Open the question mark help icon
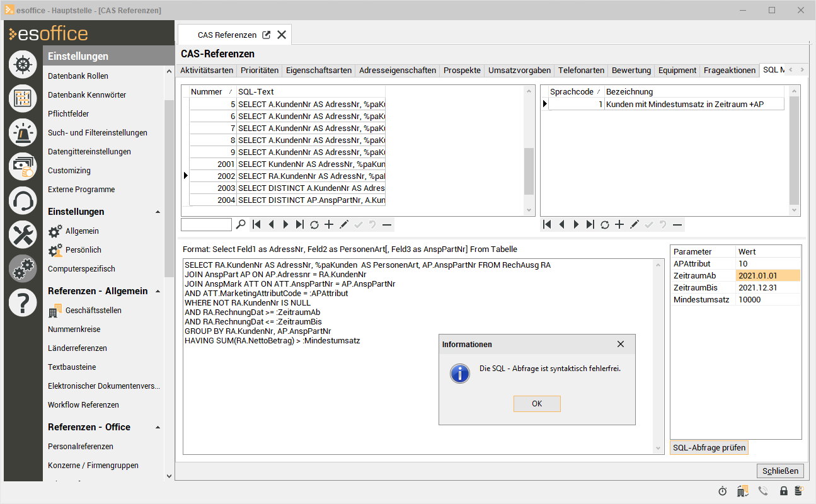 pyautogui.click(x=23, y=303)
